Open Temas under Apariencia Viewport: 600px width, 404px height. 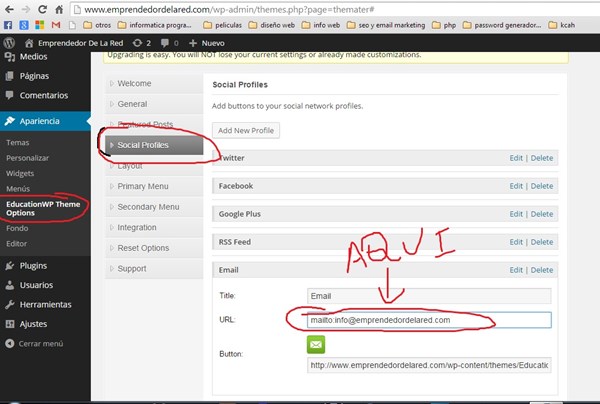tap(18, 143)
